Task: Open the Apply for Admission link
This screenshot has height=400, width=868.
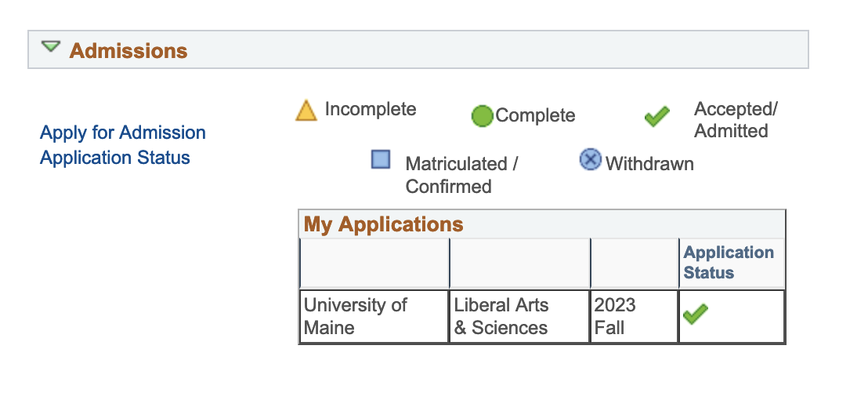Action: point(123,133)
